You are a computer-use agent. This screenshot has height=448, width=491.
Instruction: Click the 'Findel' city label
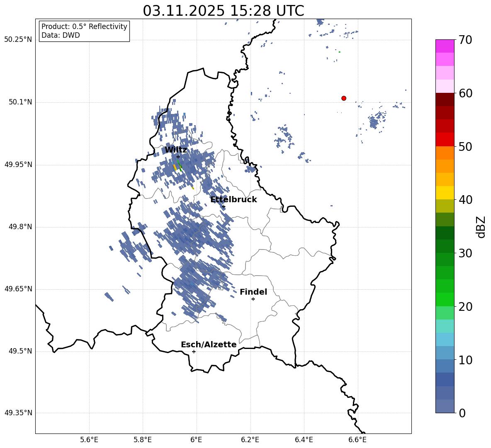click(253, 292)
